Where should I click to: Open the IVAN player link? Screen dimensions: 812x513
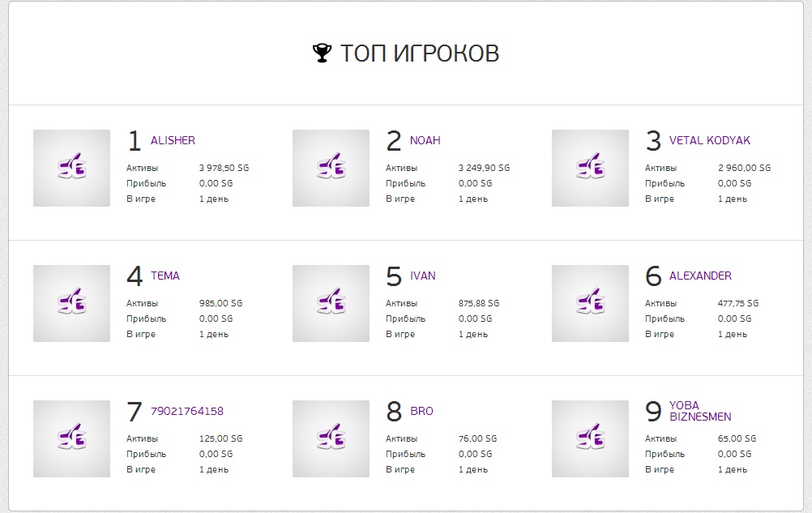click(422, 276)
